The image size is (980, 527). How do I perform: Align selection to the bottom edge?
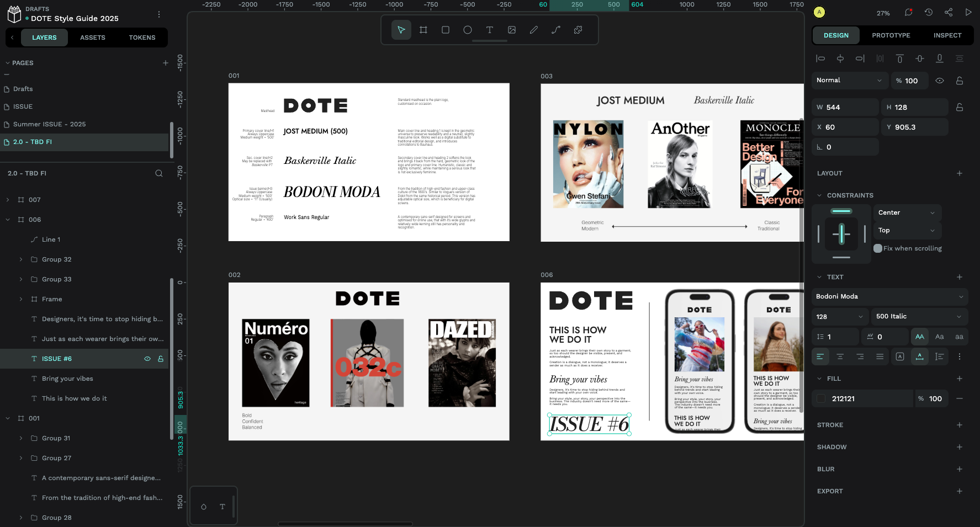tap(940, 58)
